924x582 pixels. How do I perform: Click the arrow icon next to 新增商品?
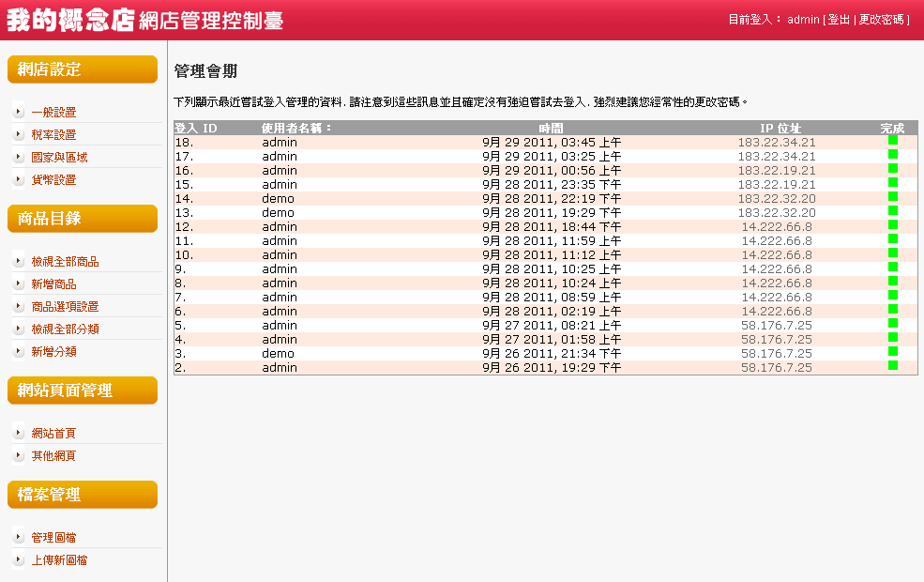[x=19, y=284]
